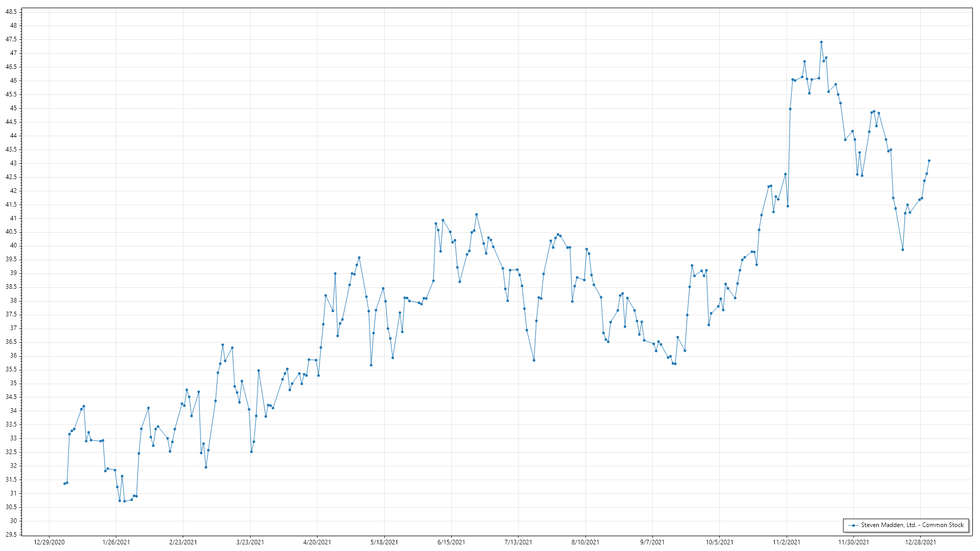Click the December low data point near 40

(902, 249)
